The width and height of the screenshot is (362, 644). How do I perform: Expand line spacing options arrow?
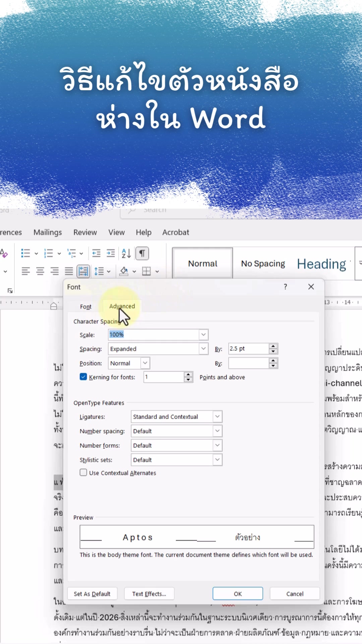109,271
